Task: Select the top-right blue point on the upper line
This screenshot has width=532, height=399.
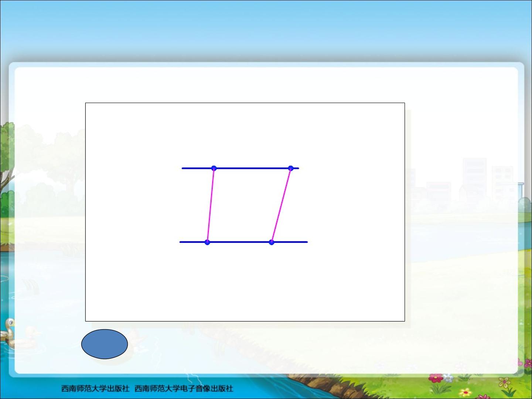Action: pos(291,168)
